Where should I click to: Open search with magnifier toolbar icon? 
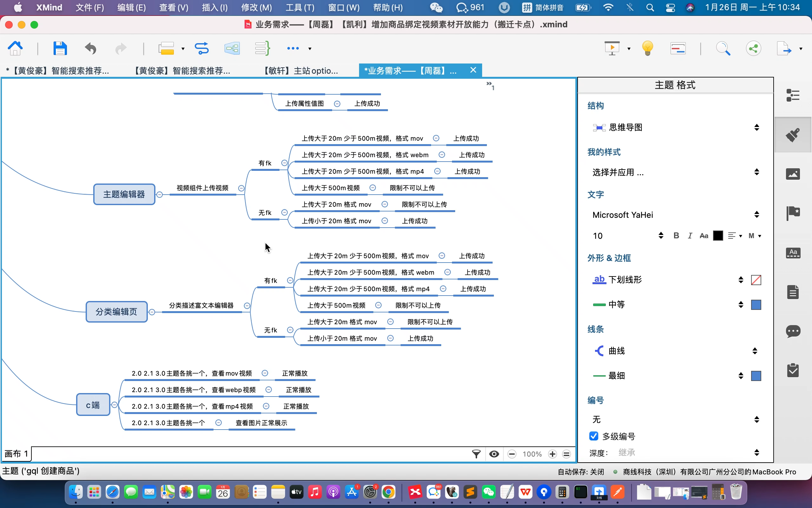[x=723, y=48]
